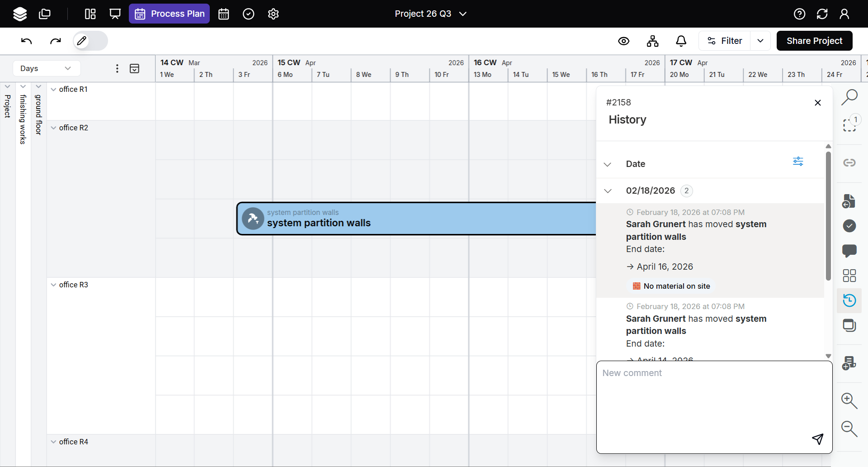
Task: Click the Share Project button
Action: 814,41
